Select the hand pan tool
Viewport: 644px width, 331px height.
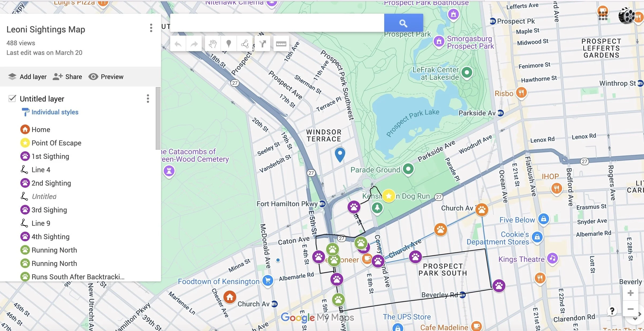pos(213,44)
